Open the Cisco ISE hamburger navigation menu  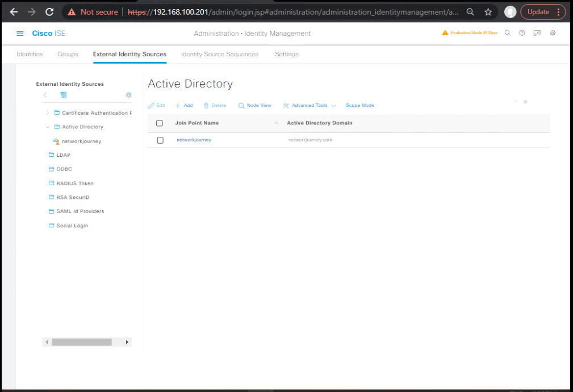coord(20,34)
